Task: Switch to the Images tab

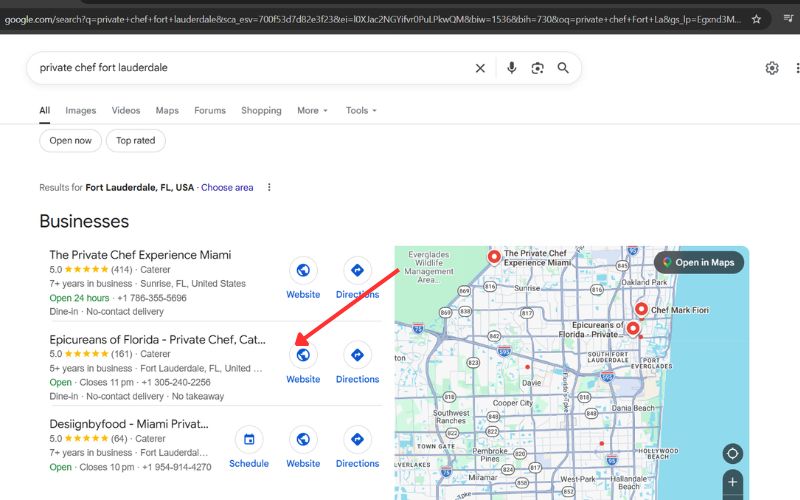Action: click(x=81, y=111)
